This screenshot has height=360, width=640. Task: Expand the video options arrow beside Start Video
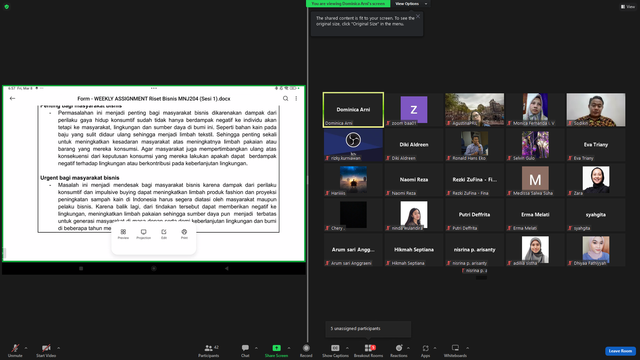tap(58, 348)
